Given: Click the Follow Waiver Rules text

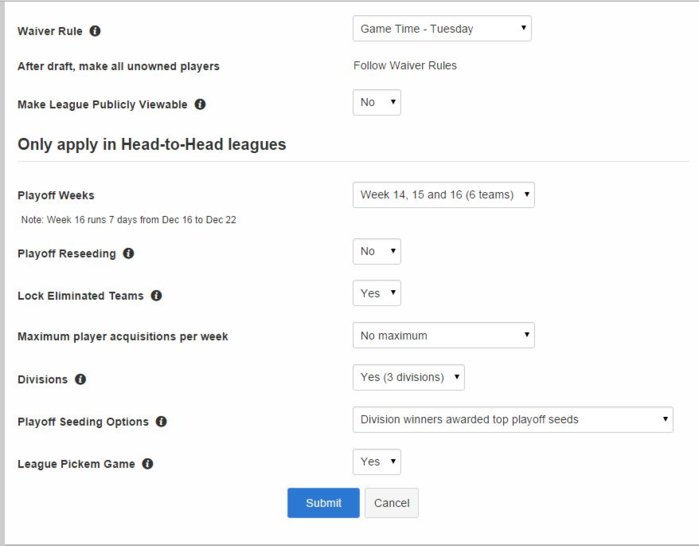Looking at the screenshot, I should (x=405, y=66).
